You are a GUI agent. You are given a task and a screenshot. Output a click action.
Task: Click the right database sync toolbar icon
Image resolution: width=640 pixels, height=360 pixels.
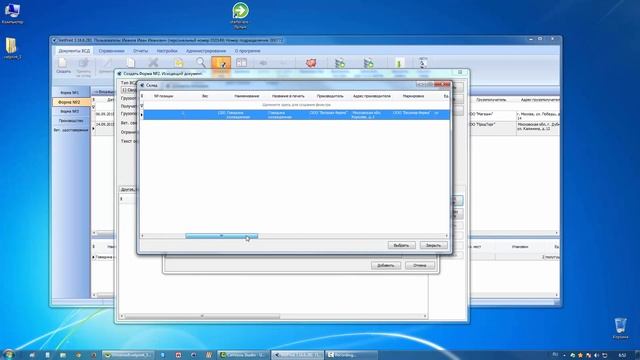(369, 63)
